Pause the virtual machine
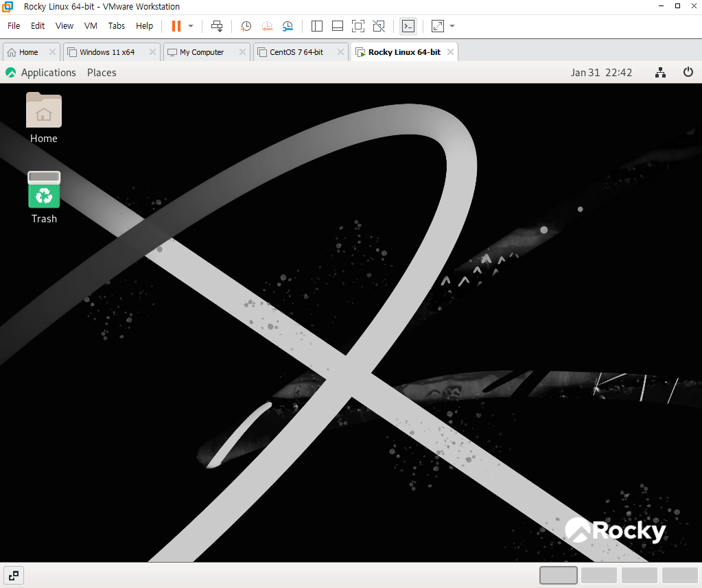 click(176, 26)
